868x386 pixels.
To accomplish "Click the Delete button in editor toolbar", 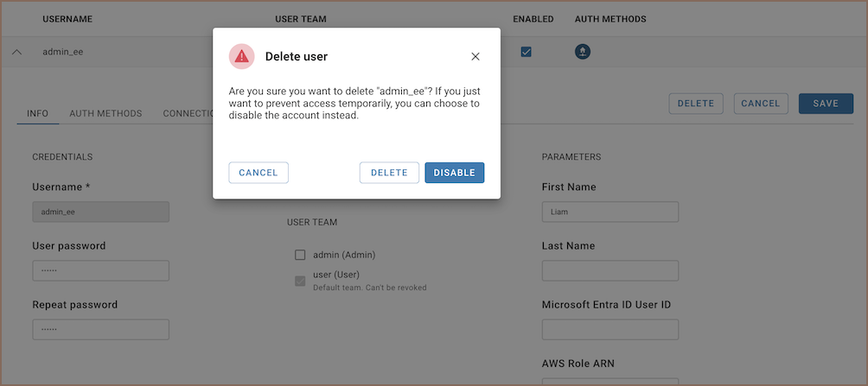I will click(x=695, y=104).
